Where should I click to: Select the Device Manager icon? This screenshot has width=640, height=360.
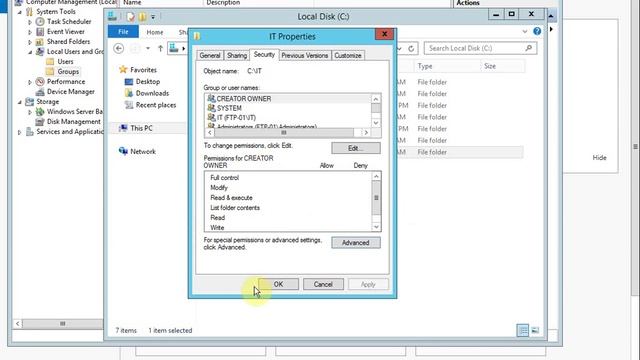coord(40,92)
